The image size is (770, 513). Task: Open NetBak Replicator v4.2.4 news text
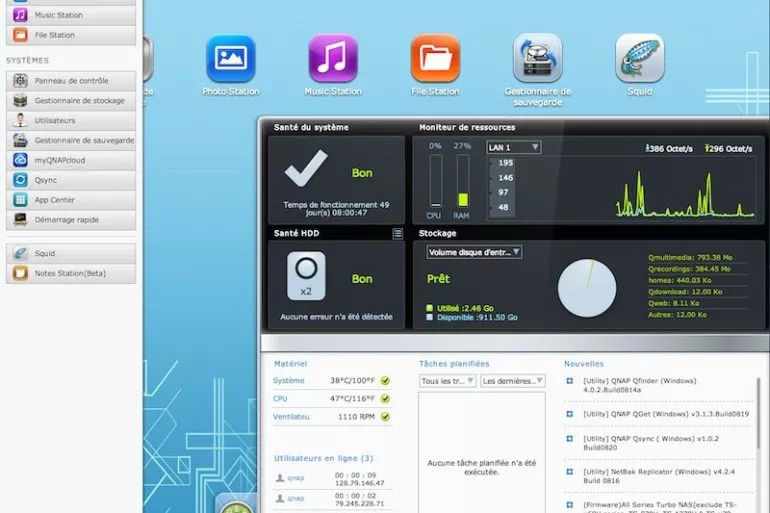pos(659,476)
